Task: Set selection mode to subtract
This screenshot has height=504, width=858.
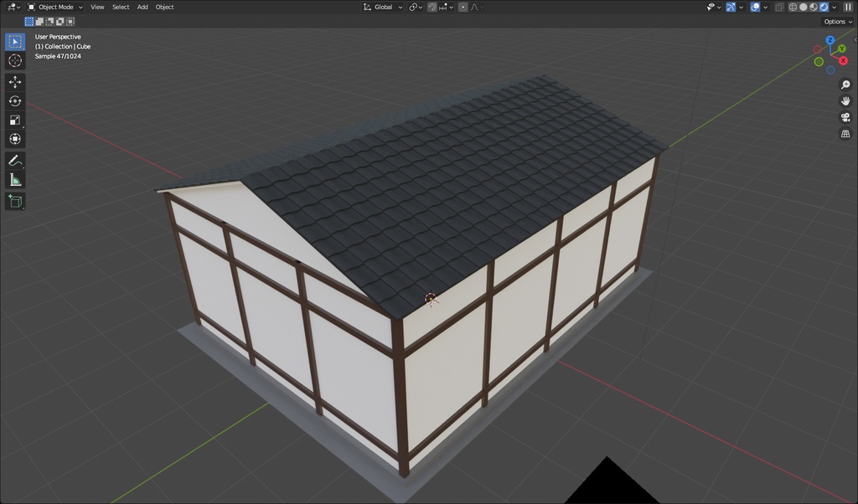Action: pyautogui.click(x=49, y=21)
